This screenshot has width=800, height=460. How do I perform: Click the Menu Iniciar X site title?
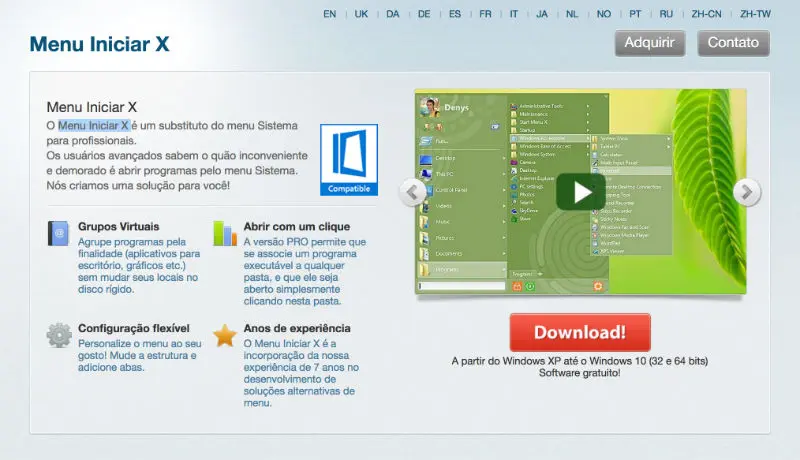click(x=100, y=44)
